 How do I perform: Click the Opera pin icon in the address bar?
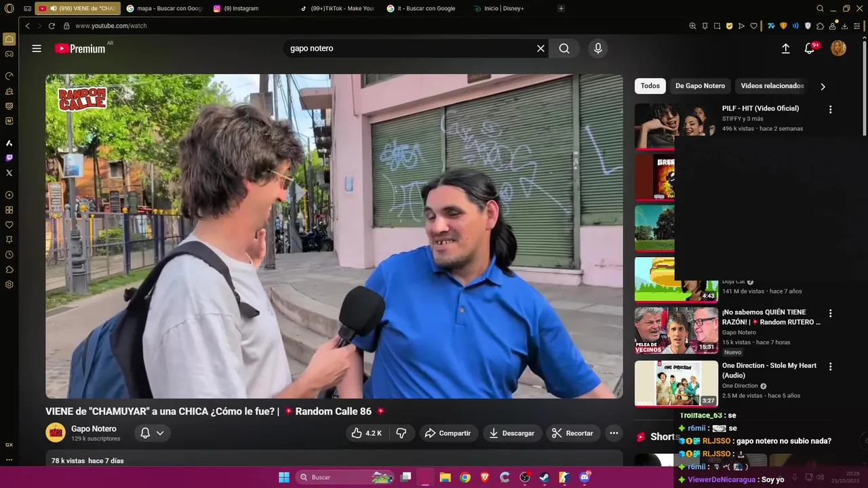(x=705, y=26)
